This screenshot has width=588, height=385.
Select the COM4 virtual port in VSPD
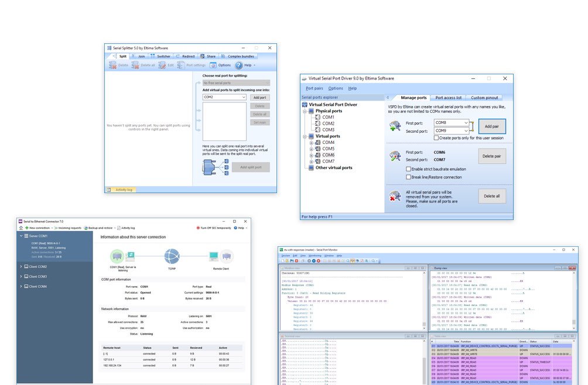pos(325,142)
